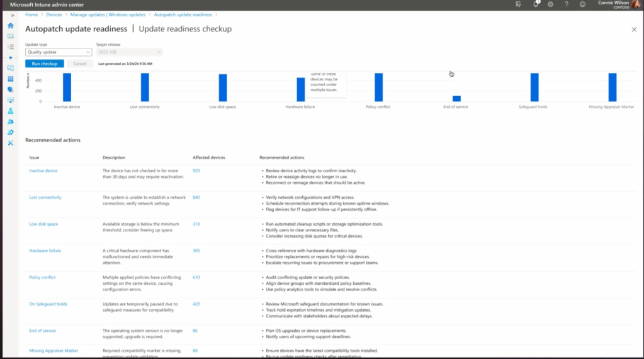Open the Target release dropdown

tap(129, 52)
